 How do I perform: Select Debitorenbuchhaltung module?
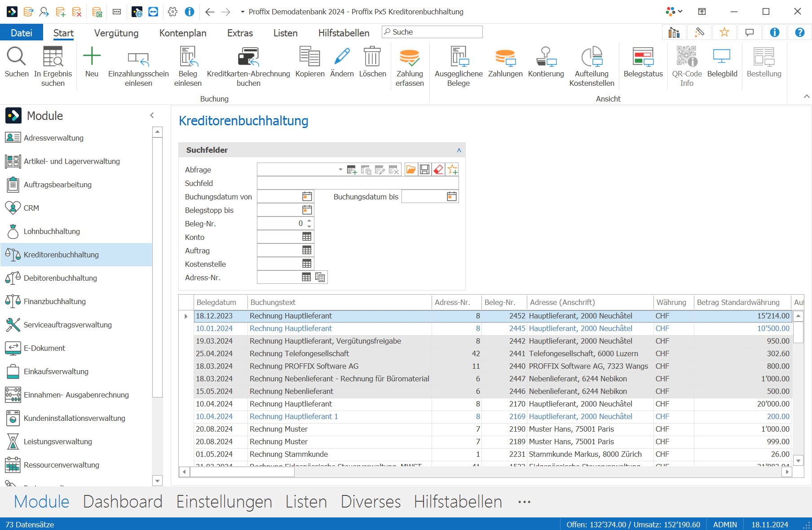(x=76, y=278)
